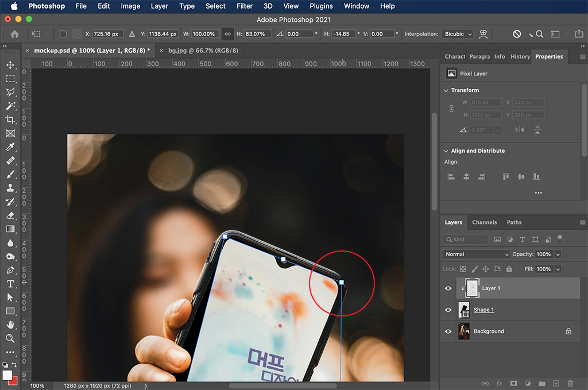Toggle lock all for layer

tap(509, 269)
